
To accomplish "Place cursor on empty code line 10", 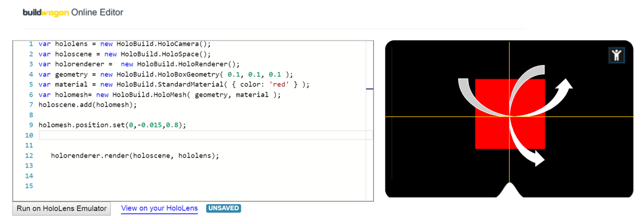I will pyautogui.click(x=205, y=135).
